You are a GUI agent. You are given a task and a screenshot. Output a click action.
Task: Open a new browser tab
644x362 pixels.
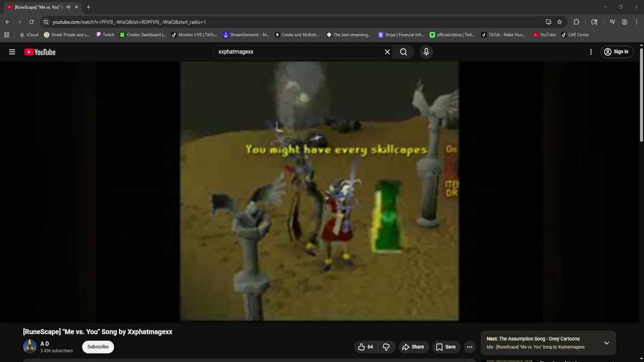(89, 7)
